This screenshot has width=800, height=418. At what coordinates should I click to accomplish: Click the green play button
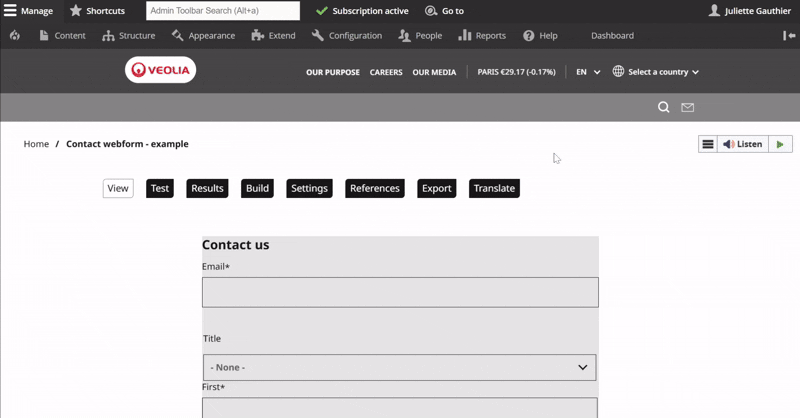click(x=780, y=144)
